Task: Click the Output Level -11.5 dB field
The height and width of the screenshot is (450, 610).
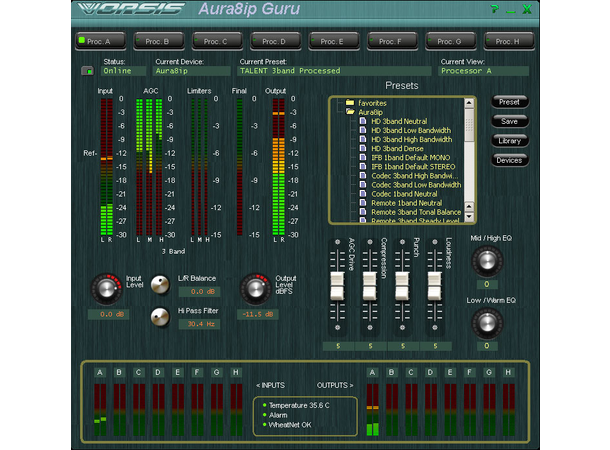Action: tap(258, 314)
